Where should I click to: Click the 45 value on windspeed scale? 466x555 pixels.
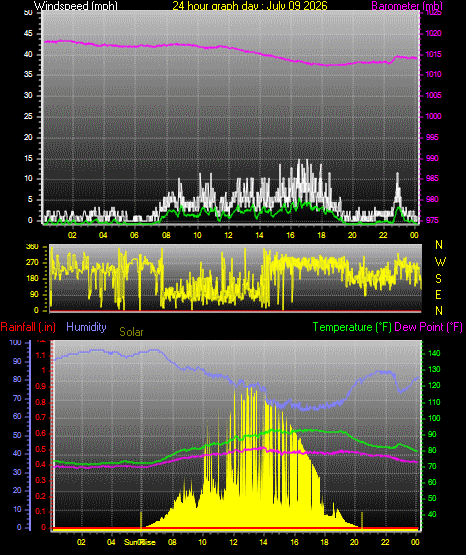[x=28, y=34]
